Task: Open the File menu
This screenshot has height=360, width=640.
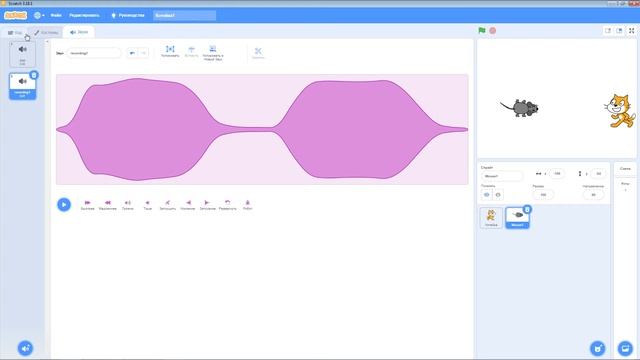Action: pos(56,16)
